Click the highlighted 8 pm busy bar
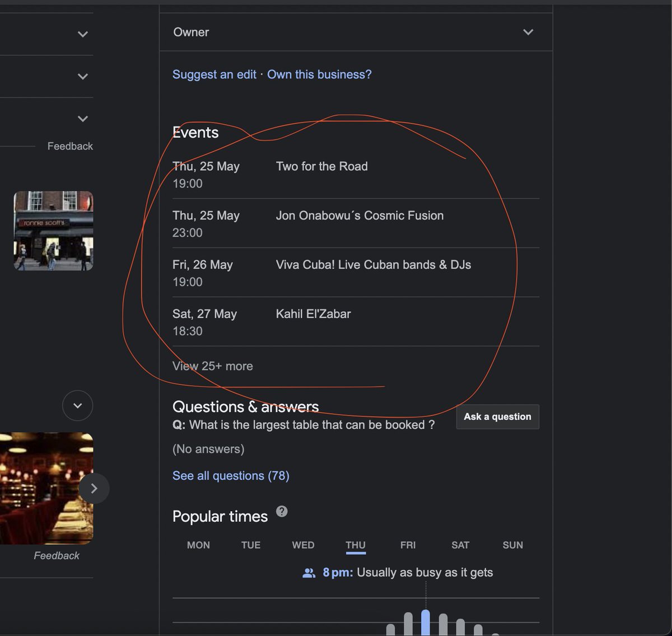The height and width of the screenshot is (636, 672). click(x=426, y=623)
